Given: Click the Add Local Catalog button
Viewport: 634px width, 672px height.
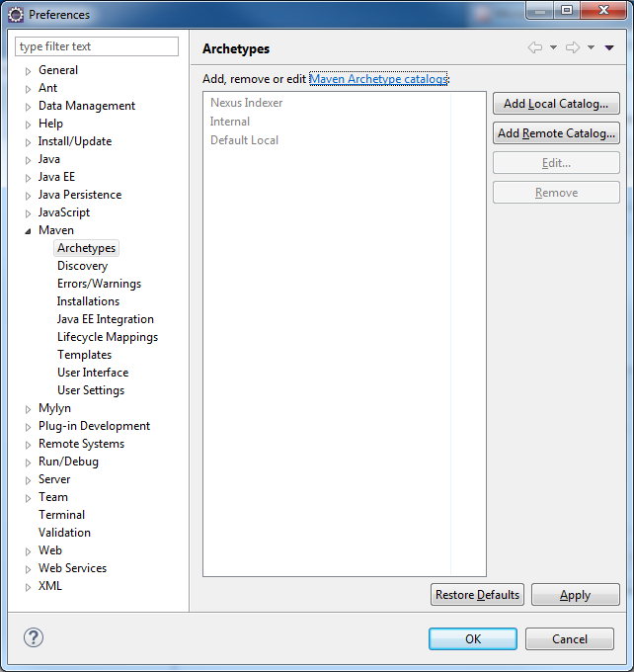Looking at the screenshot, I should [556, 104].
